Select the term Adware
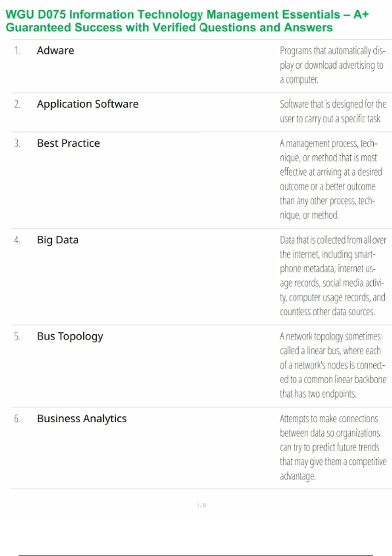 coord(56,51)
